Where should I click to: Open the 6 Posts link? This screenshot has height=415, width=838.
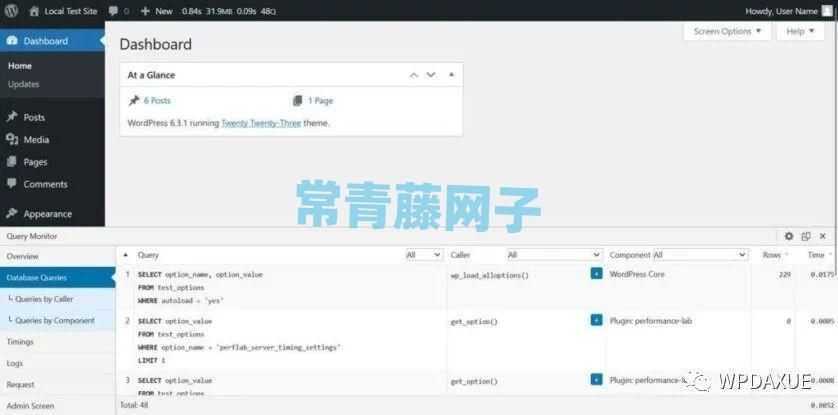tap(157, 100)
